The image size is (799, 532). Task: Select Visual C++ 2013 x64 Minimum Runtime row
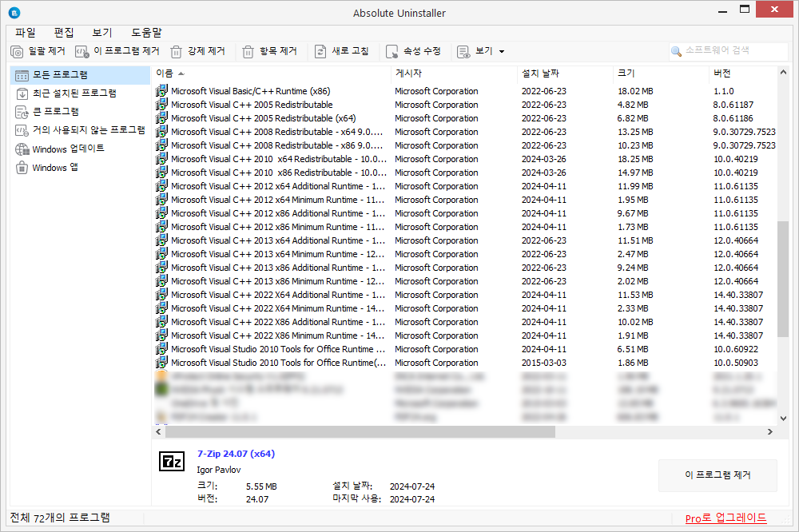tap(465, 254)
